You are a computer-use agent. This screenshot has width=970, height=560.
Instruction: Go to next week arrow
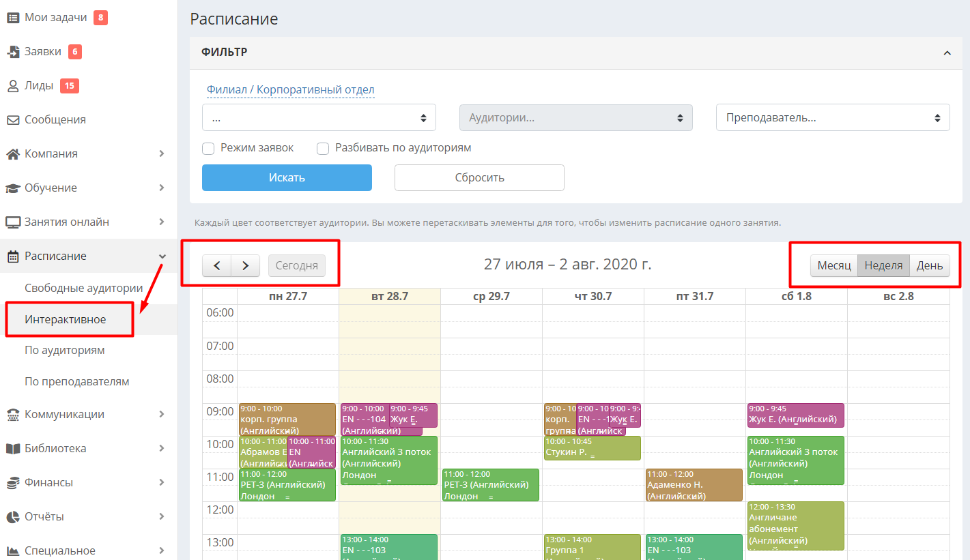coord(246,265)
